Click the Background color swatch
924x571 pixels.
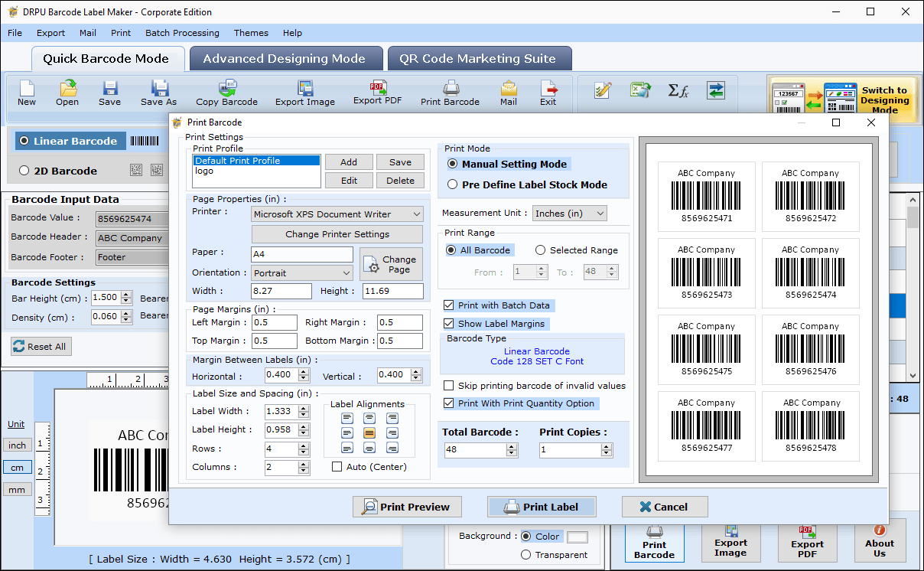(577, 537)
